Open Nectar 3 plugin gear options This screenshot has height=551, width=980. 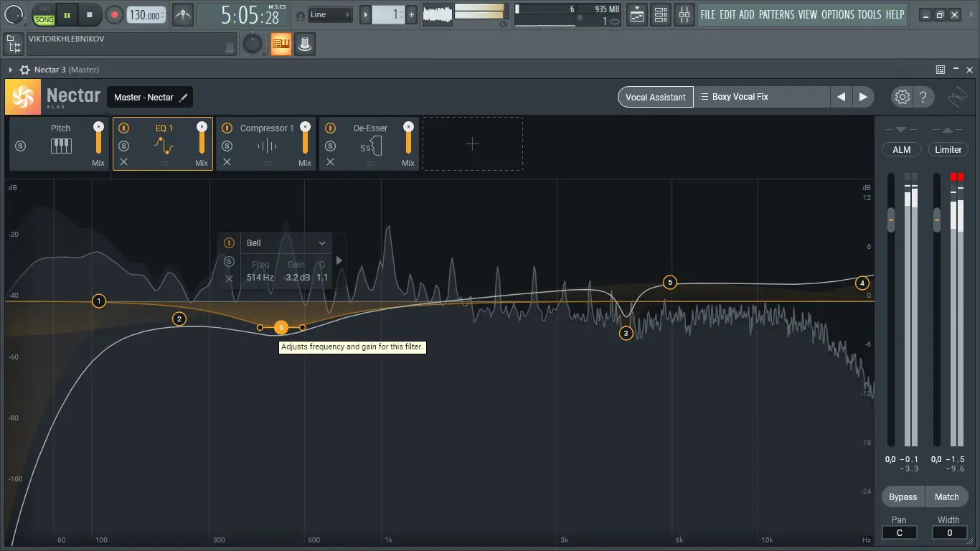click(x=25, y=70)
